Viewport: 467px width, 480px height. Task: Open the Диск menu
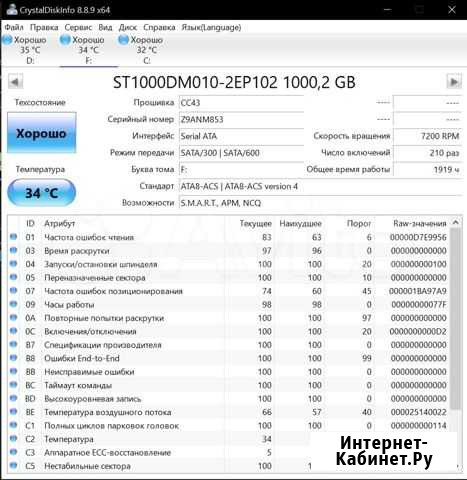[128, 27]
